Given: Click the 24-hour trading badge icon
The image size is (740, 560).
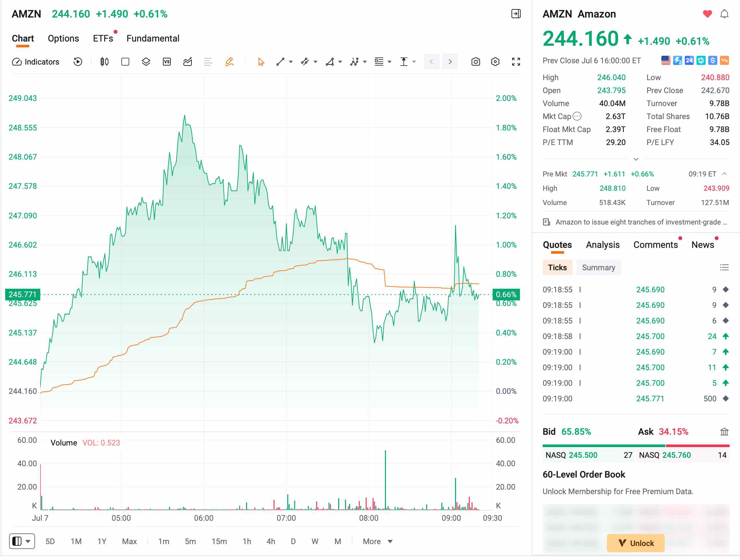Looking at the screenshot, I should pos(689,61).
